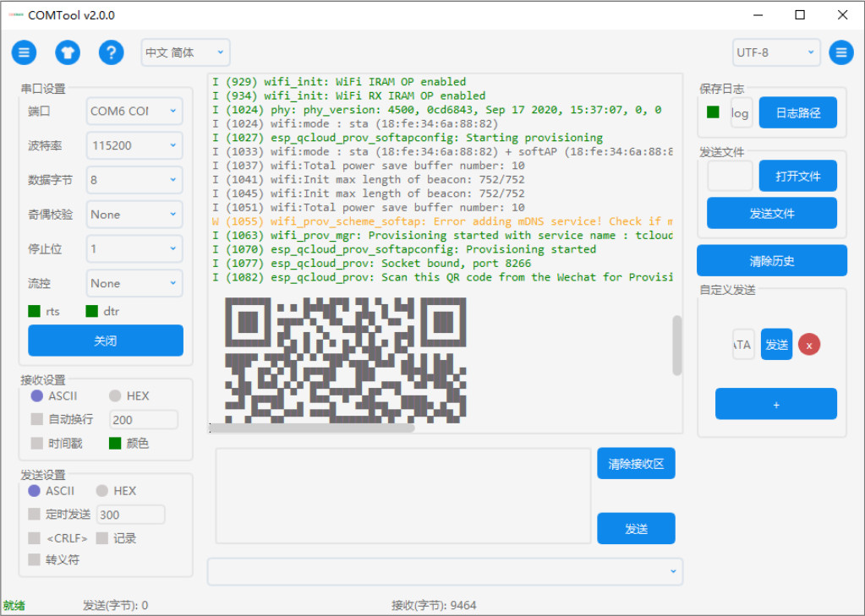This screenshot has width=865, height=616.
Task: Toggle the <CRLF> checkbox
Action: click(x=34, y=538)
